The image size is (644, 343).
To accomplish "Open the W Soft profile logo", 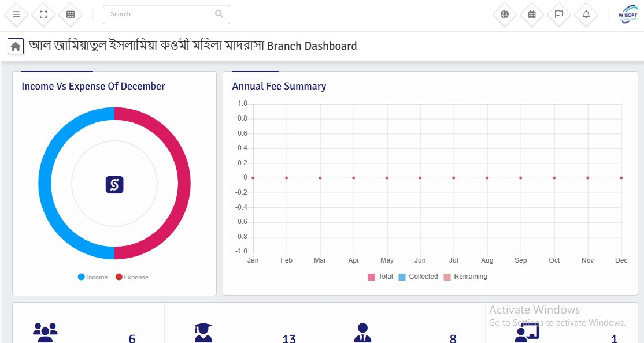I will (627, 14).
